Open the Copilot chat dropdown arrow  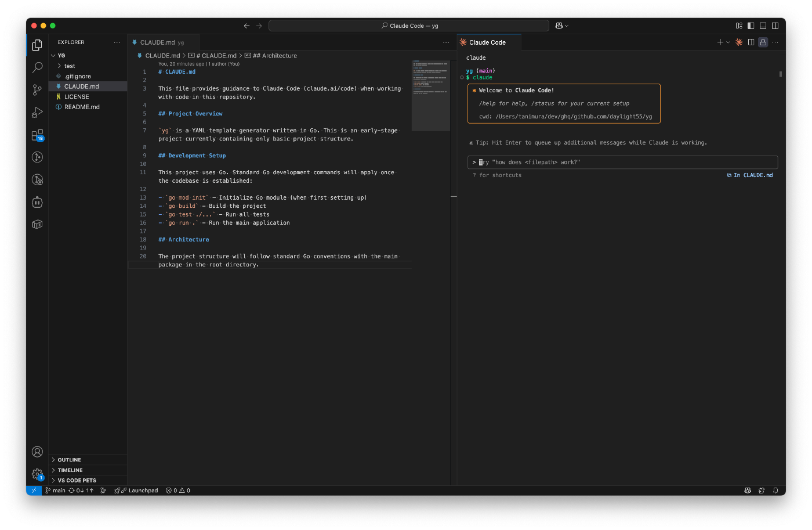point(567,26)
